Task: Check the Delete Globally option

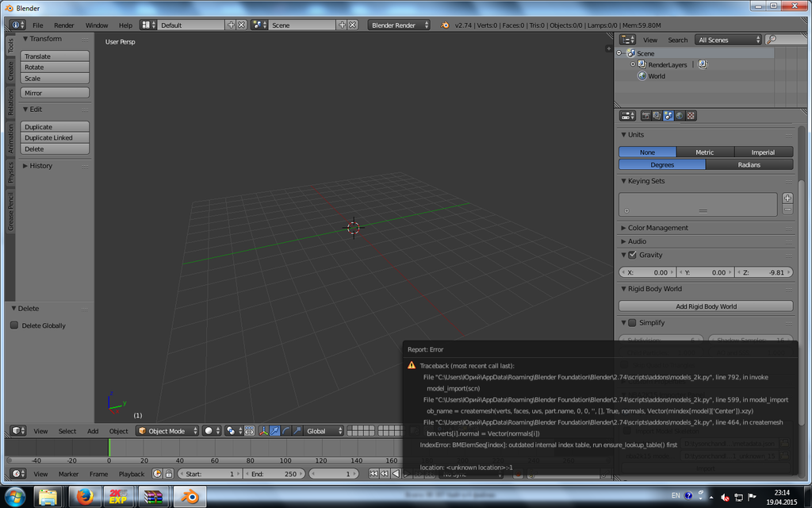Action: [14, 325]
